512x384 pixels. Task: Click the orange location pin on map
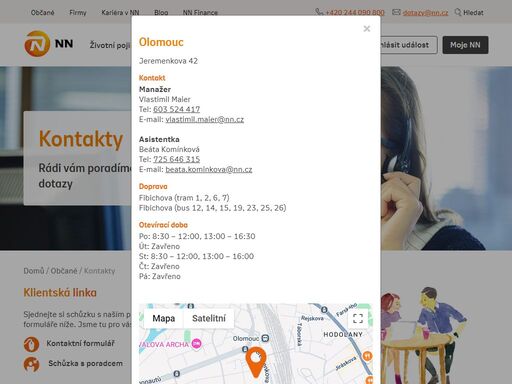pyautogui.click(x=256, y=362)
